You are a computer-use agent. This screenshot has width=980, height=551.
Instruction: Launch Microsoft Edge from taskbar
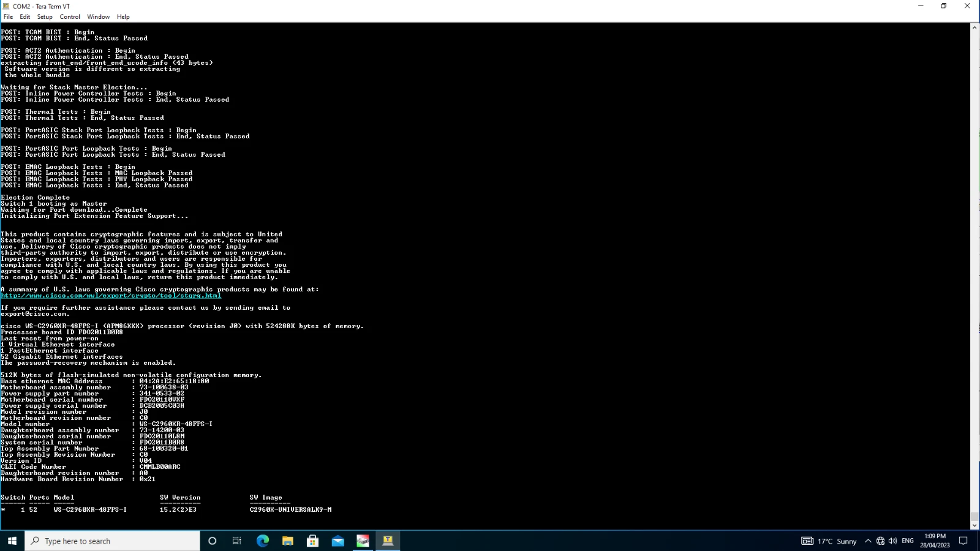[263, 541]
